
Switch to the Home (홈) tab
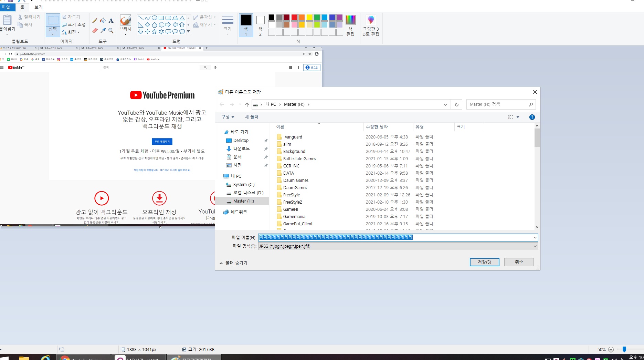(x=22, y=7)
